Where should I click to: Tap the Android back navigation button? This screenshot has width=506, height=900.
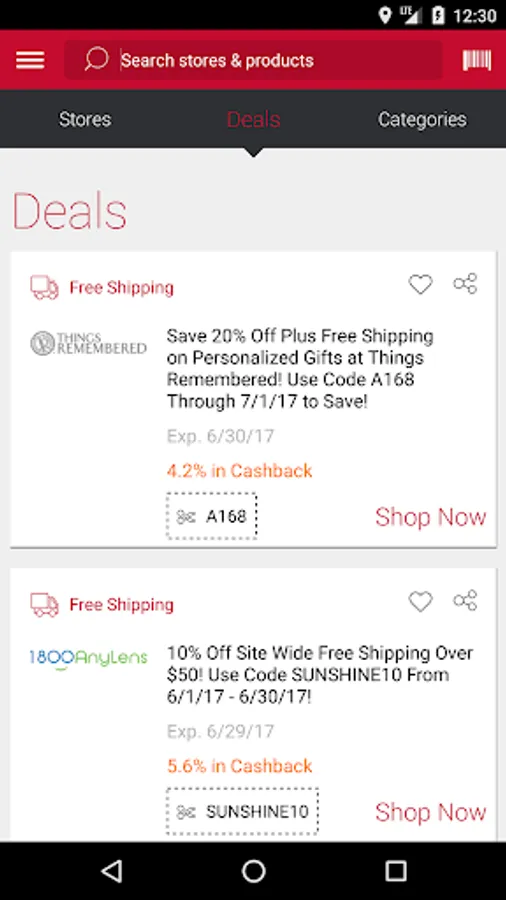click(x=111, y=871)
